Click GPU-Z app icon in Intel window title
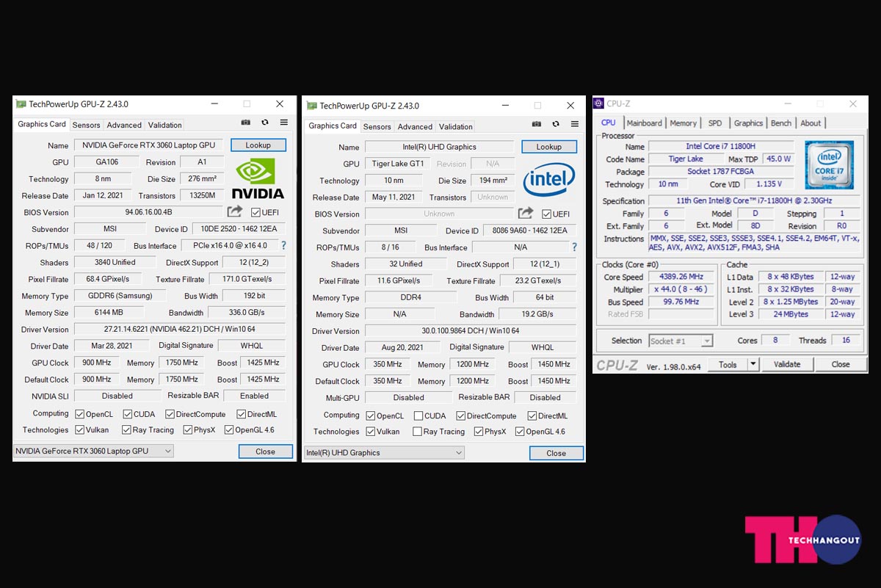The image size is (881, 588). (x=312, y=106)
